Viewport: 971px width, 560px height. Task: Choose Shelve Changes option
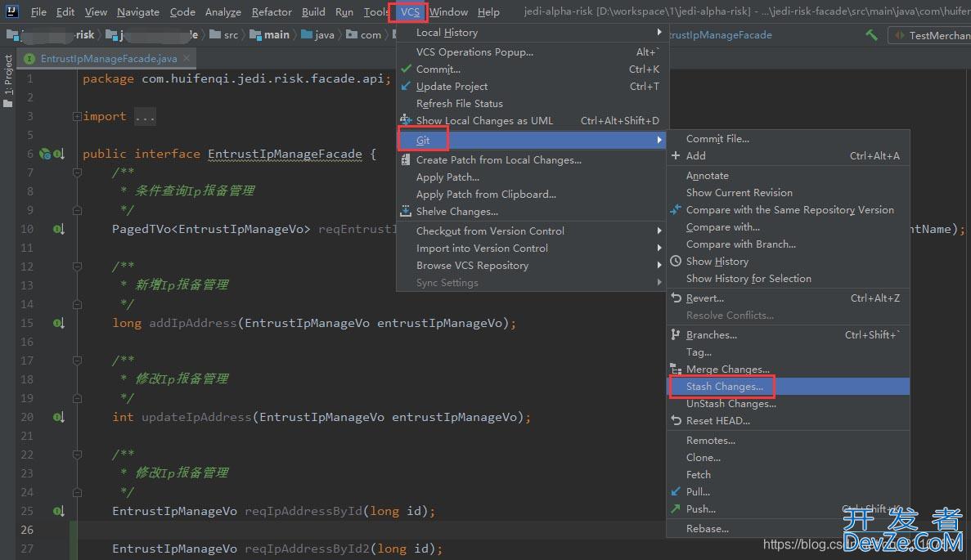[x=532, y=212]
